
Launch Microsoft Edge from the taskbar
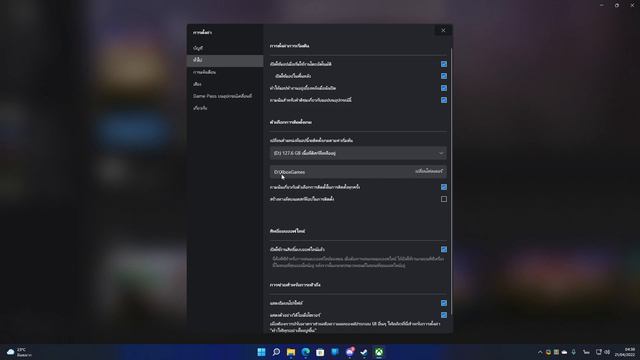click(306, 352)
